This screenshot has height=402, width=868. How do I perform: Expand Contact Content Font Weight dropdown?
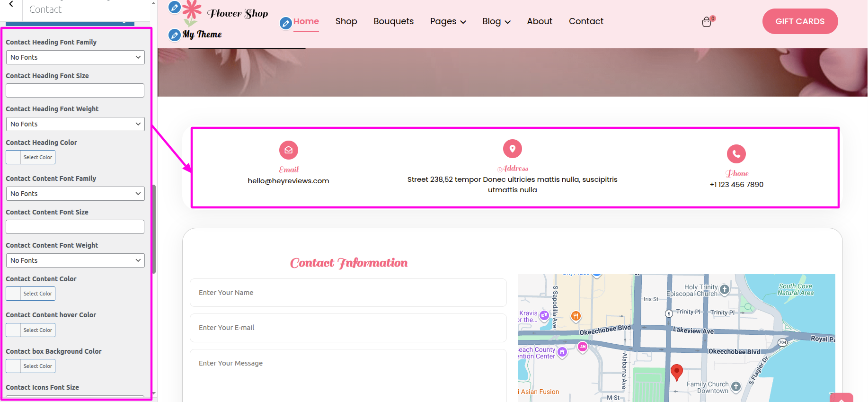tap(75, 260)
